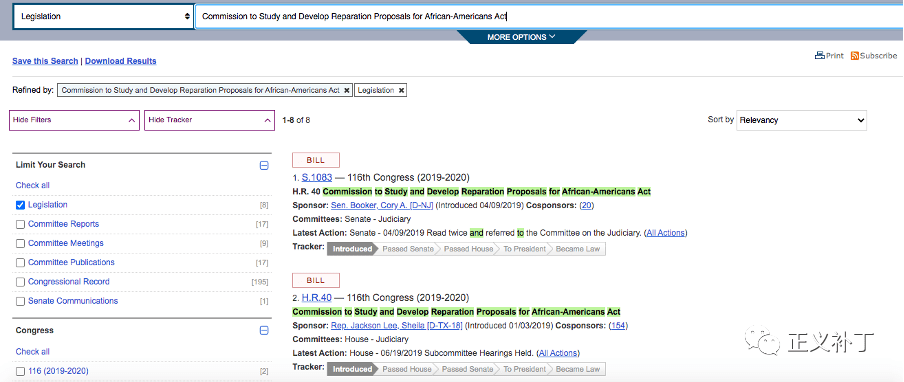Screen dimensions: 904x382
Task: Tick the 116 (2019-2020) Congress checkbox
Action: (21, 371)
